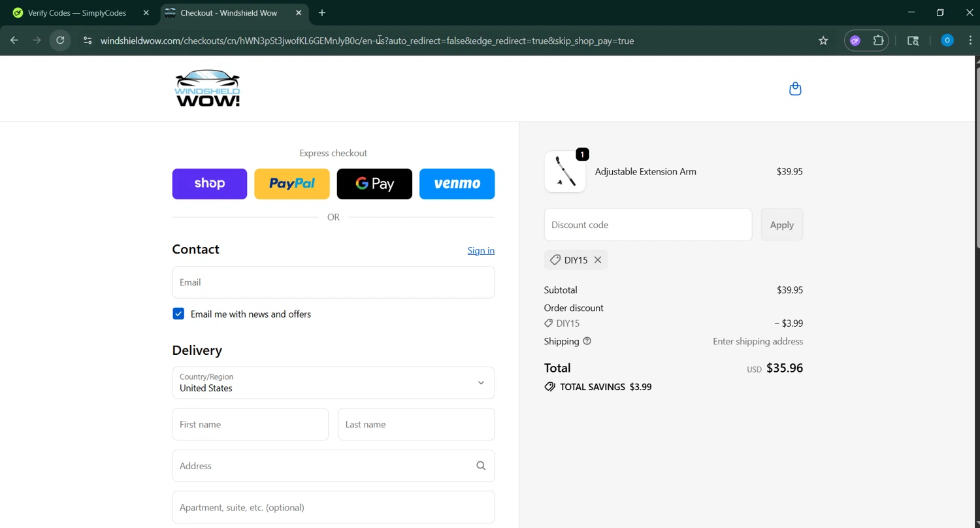Click the Last name field
980x528 pixels.
pyautogui.click(x=416, y=425)
